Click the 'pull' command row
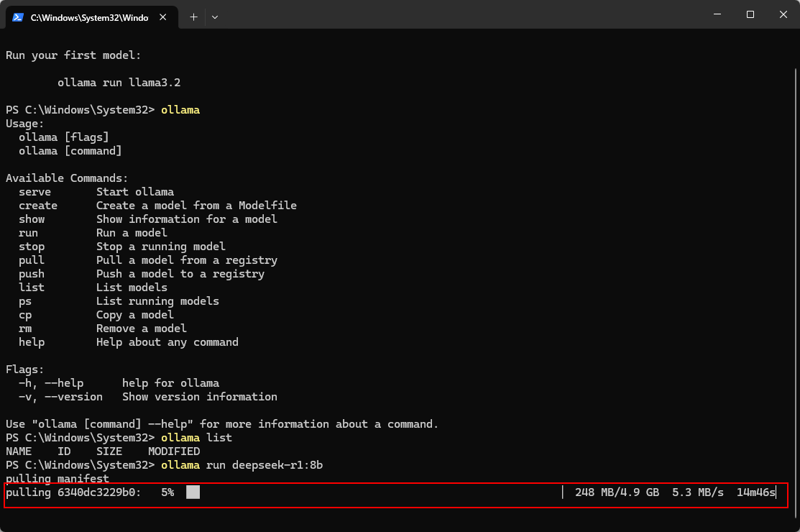This screenshot has width=800, height=532. [148, 260]
